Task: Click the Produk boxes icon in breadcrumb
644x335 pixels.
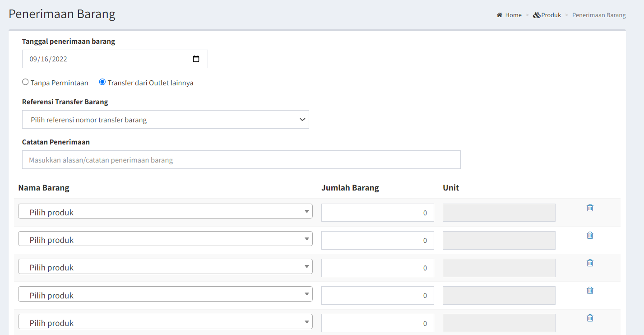Action: [x=537, y=15]
